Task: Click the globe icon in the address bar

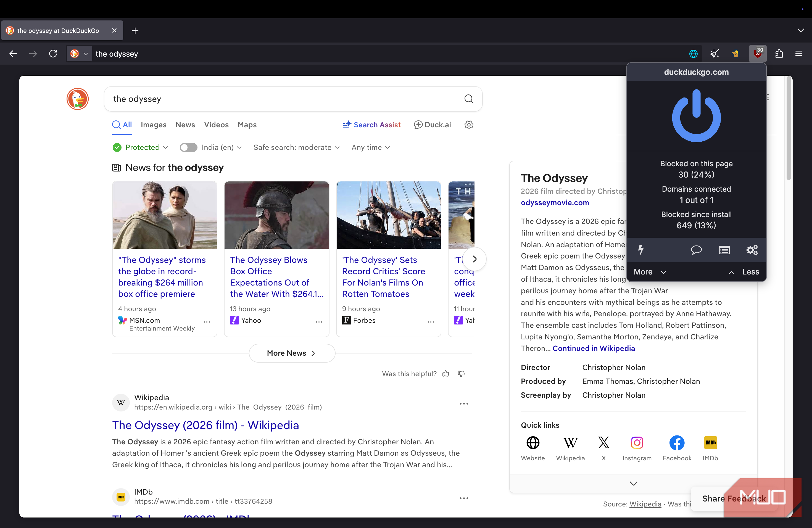Action: (693, 54)
